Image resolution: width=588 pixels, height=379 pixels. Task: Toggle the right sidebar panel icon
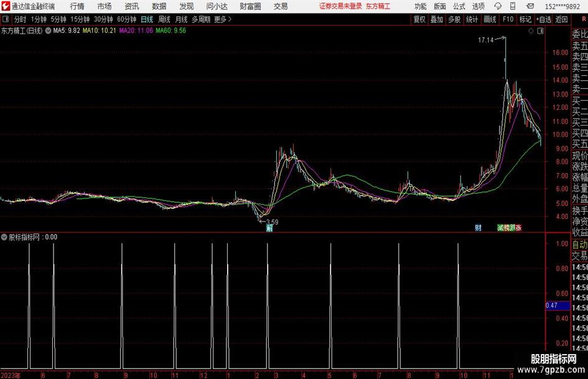tap(540, 31)
